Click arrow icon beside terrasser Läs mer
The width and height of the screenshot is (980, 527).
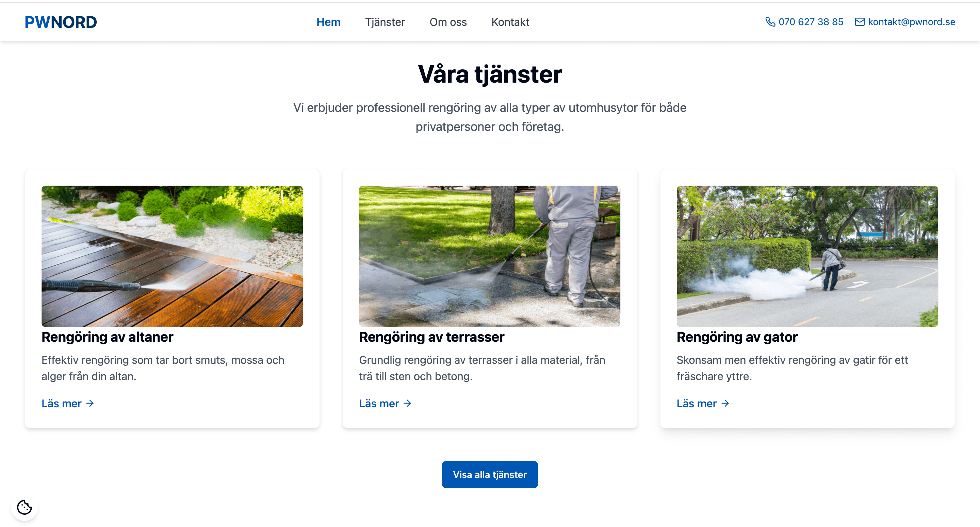tap(407, 403)
